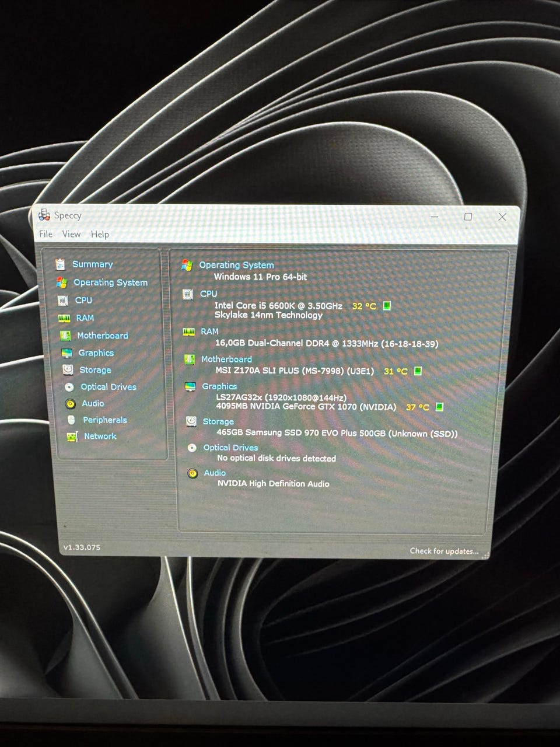Select Summary in the sidebar
Image resolution: width=560 pixels, height=747 pixels.
92,264
